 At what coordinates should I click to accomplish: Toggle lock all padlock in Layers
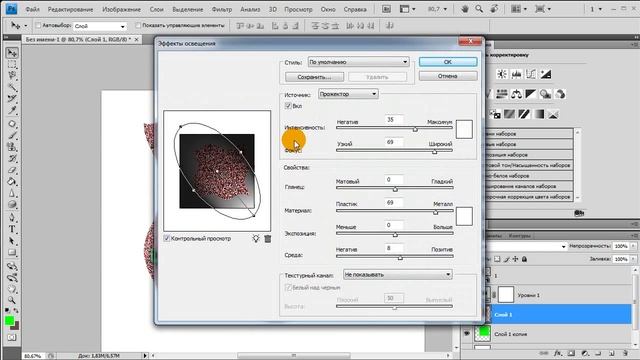click(524, 259)
